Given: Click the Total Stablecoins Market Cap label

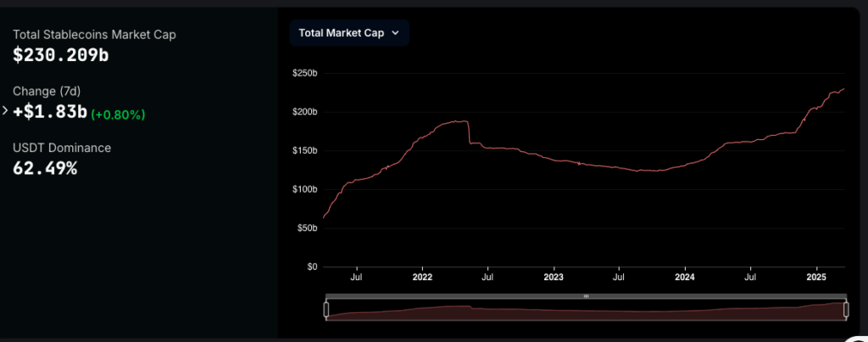Looking at the screenshot, I should [x=94, y=34].
